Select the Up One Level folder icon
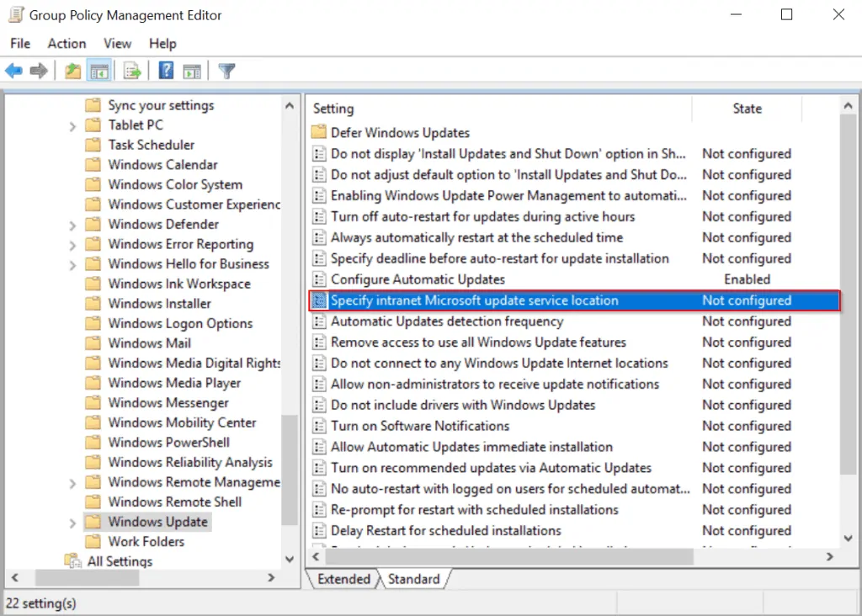Screen dimensions: 862x616 [72, 70]
